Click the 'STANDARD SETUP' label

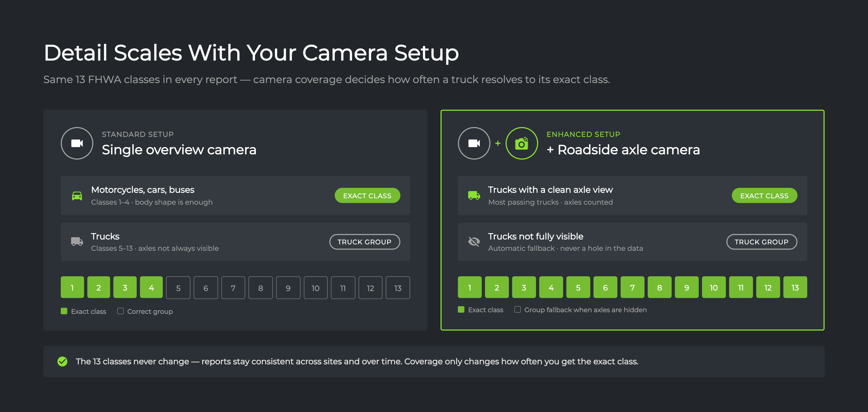click(x=138, y=134)
